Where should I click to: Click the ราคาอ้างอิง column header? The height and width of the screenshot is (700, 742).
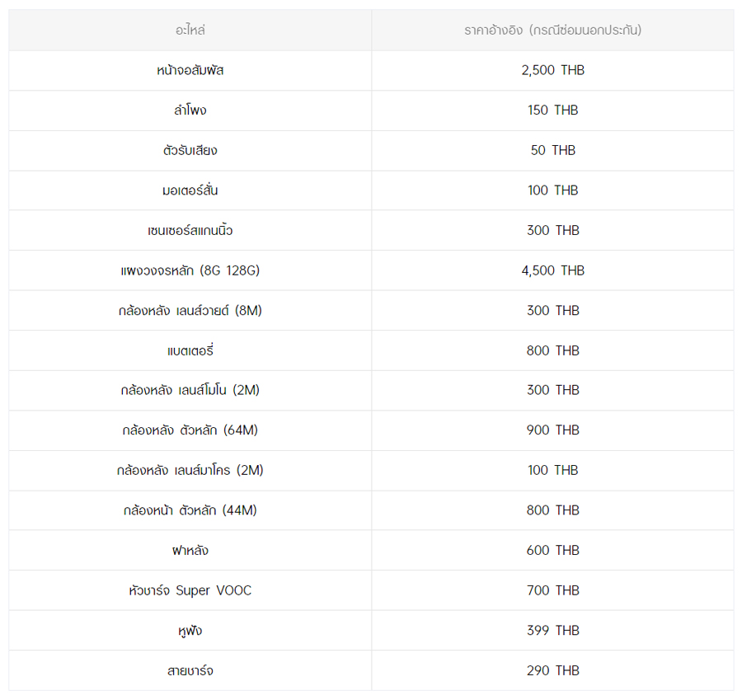(x=552, y=31)
